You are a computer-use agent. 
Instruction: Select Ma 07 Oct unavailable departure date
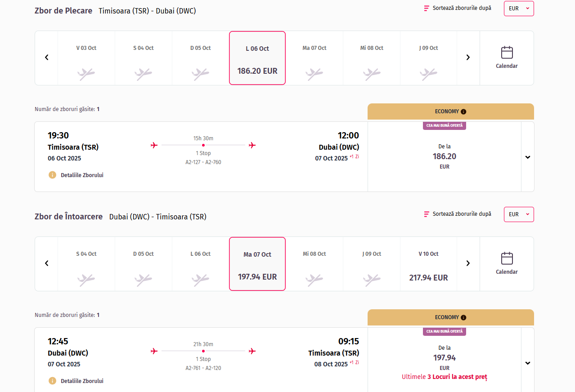pyautogui.click(x=314, y=58)
